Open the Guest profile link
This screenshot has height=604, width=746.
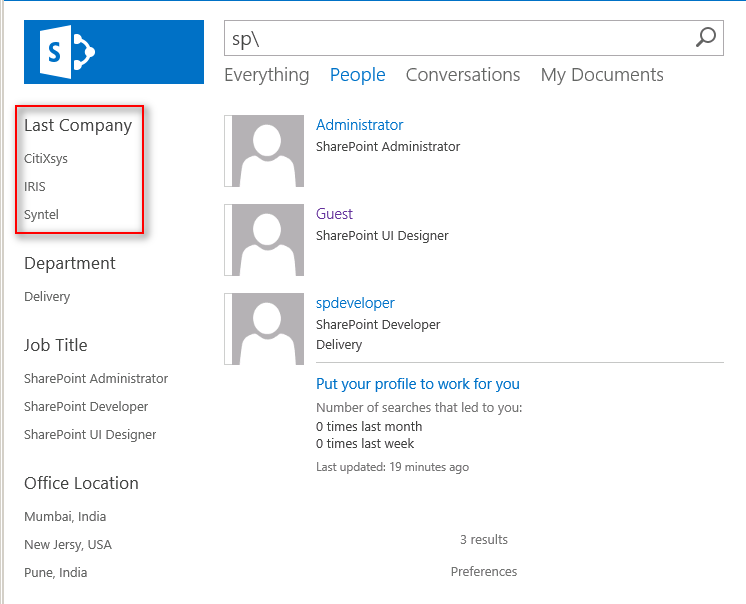click(334, 214)
